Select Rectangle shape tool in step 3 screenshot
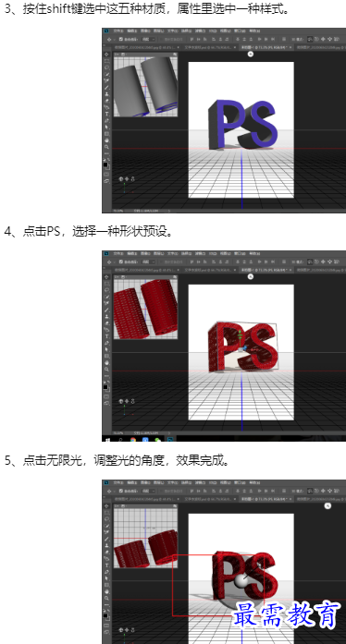 click(x=106, y=134)
